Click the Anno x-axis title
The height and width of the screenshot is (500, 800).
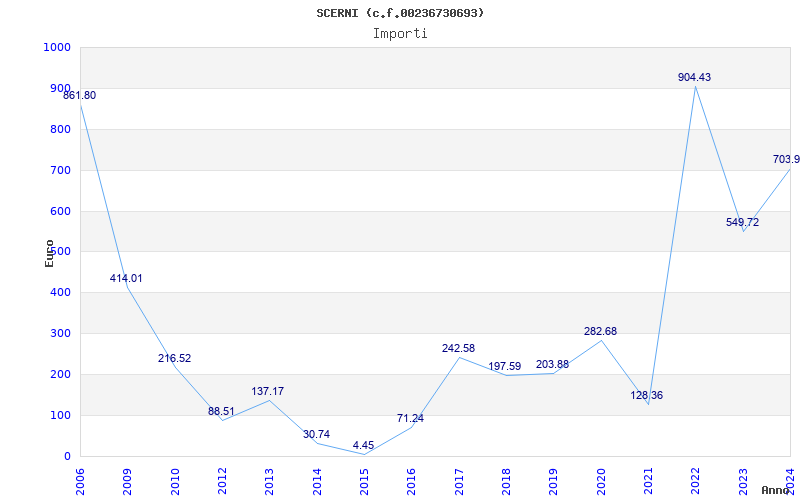click(x=775, y=490)
